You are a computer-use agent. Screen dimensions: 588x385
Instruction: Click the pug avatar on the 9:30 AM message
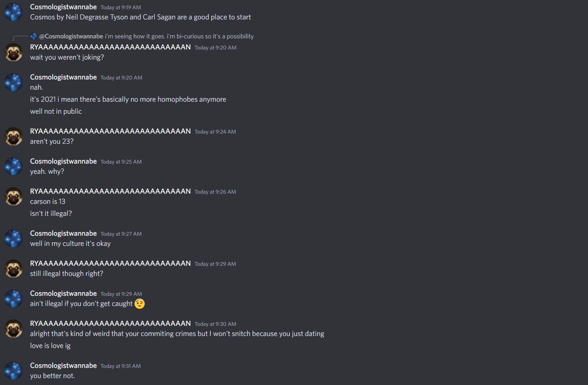(x=13, y=329)
